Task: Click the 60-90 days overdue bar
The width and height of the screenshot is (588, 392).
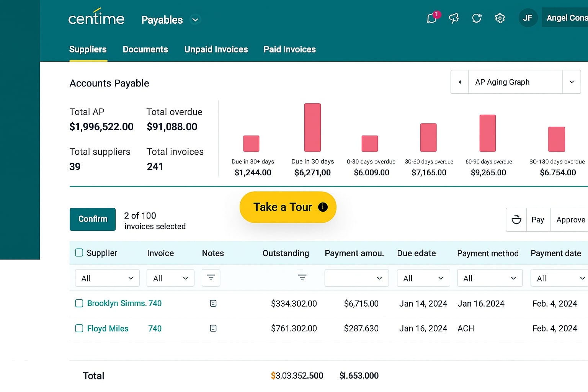Action: 488,133
